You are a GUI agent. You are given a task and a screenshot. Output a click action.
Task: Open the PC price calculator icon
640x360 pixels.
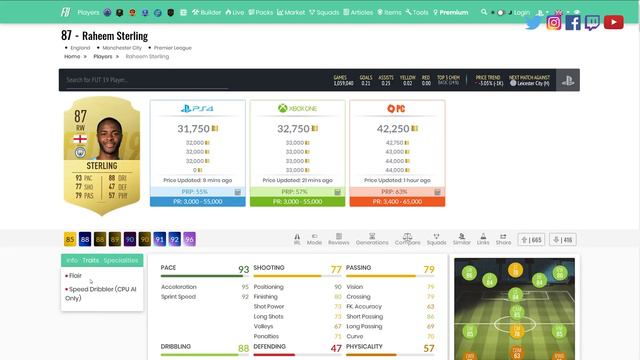pos(437,192)
